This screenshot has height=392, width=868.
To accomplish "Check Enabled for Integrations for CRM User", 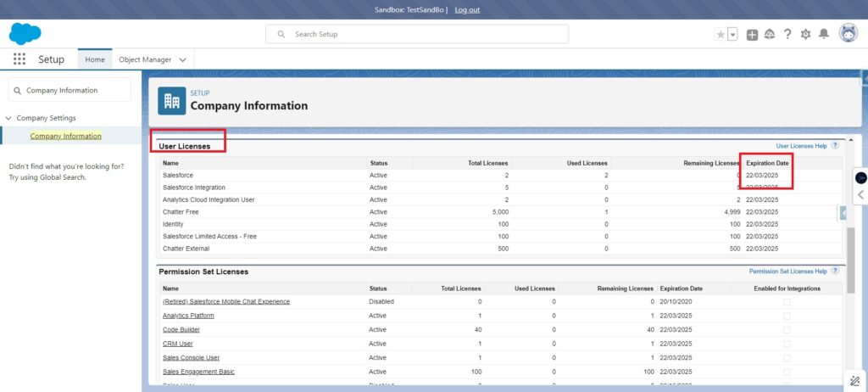I will 787,344.
